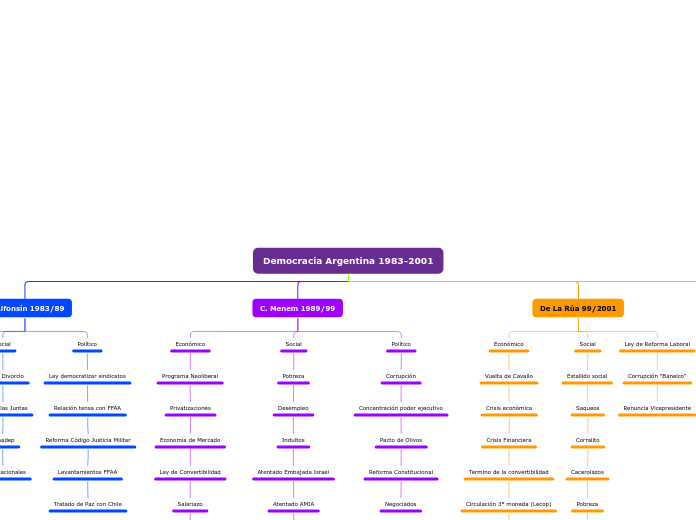Viewport: 696px width, 520px height.
Task: Click the Salariazo topic
Action: [190, 504]
